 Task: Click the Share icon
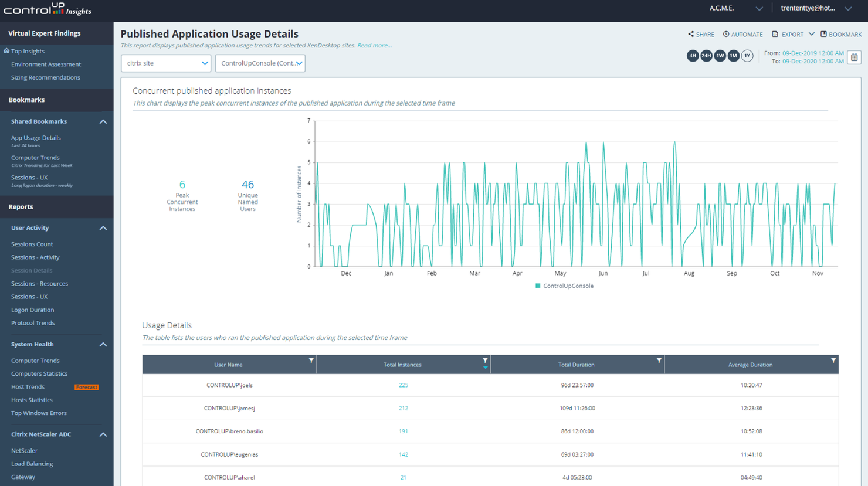pos(691,34)
